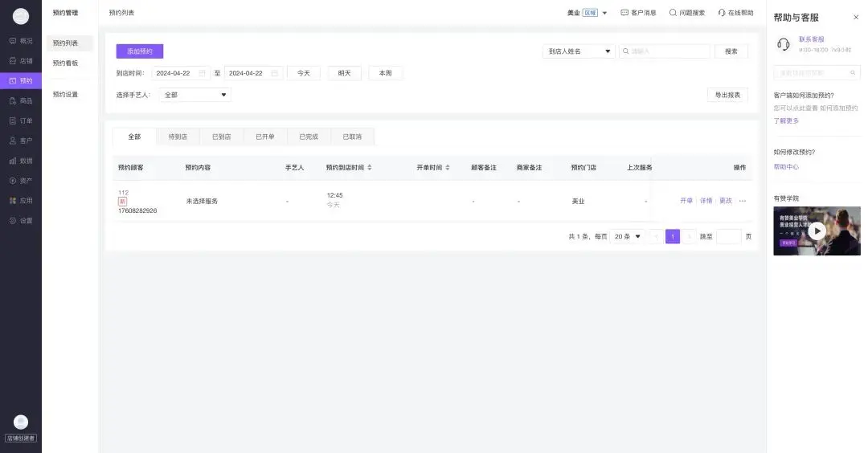The width and height of the screenshot is (868, 453).
Task: Switch to the 待到店 tab
Action: [178, 137]
